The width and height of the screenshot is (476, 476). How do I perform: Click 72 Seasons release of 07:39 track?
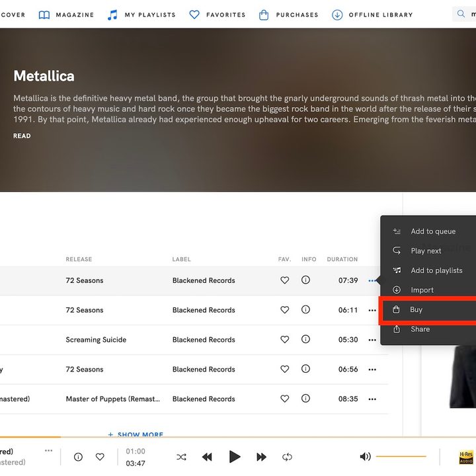[x=85, y=280]
